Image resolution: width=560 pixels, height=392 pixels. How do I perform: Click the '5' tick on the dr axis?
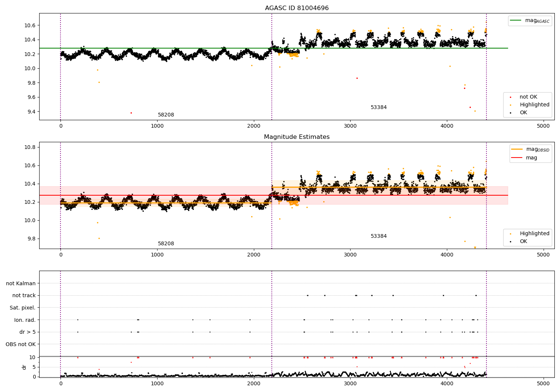(34, 367)
